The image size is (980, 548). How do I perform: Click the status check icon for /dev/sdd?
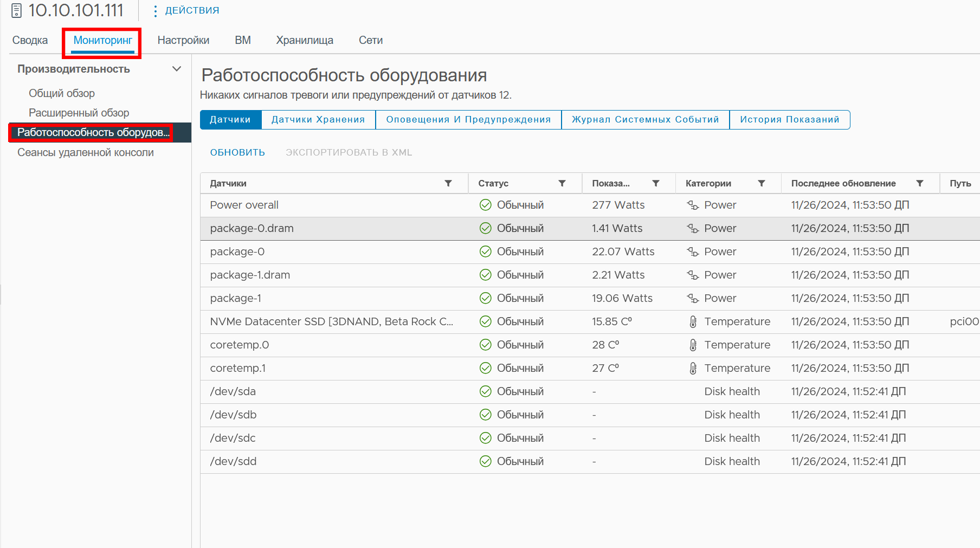point(486,461)
